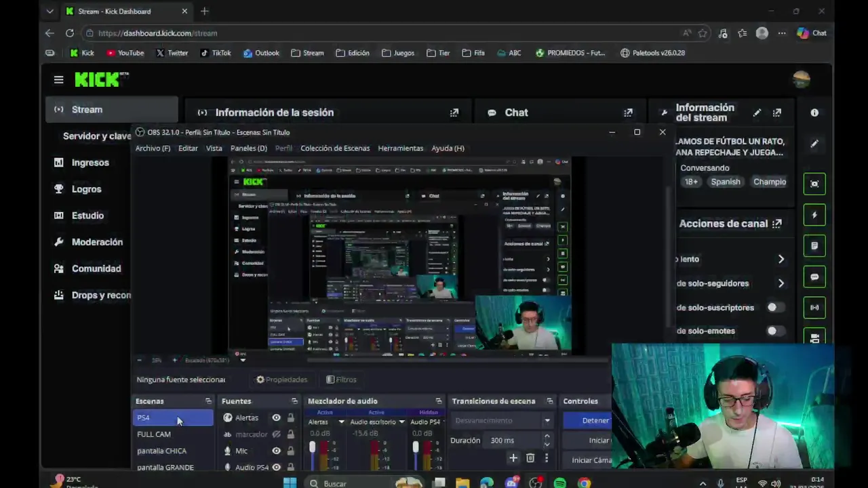Show the marcador source with eye icon
The width and height of the screenshot is (868, 488).
[x=276, y=434]
